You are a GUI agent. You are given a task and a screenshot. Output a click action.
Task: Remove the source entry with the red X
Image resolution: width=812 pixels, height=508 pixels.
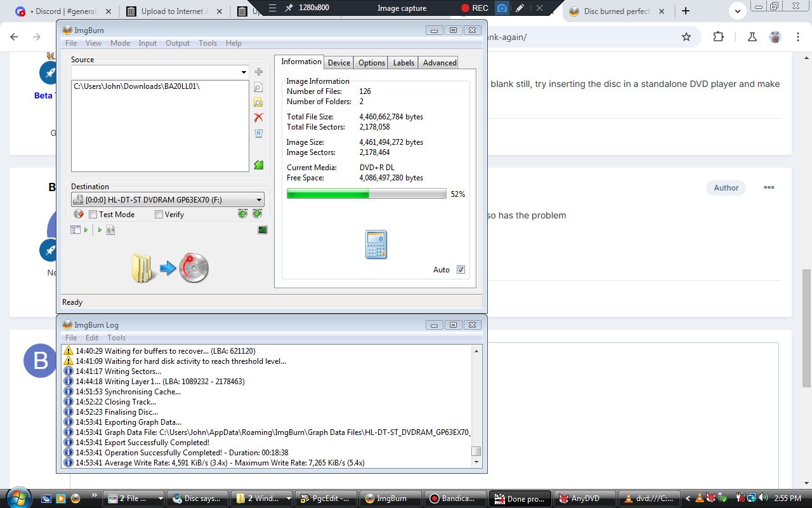tap(258, 117)
